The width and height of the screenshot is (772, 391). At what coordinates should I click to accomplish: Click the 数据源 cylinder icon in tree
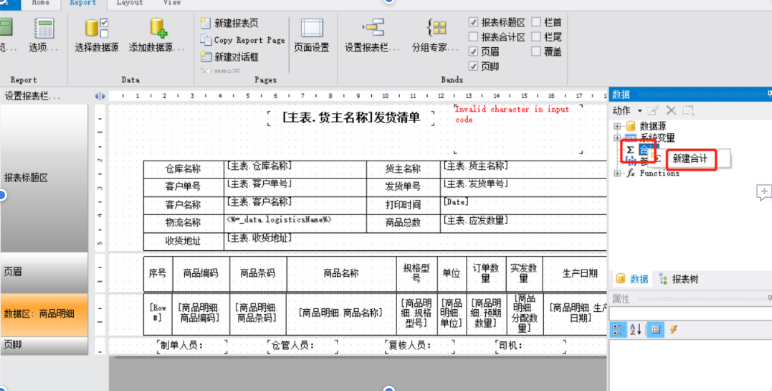pyautogui.click(x=631, y=126)
